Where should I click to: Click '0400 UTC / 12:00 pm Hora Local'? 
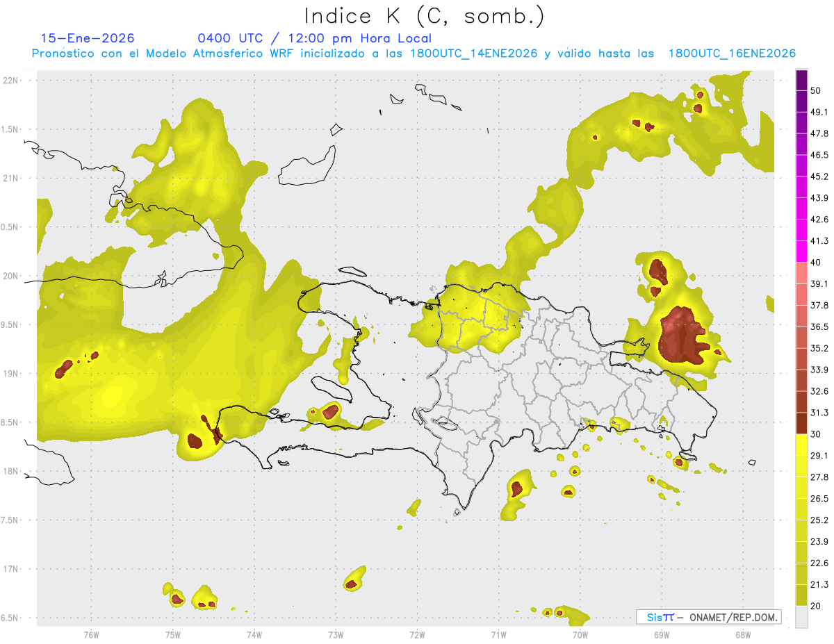pyautogui.click(x=315, y=38)
